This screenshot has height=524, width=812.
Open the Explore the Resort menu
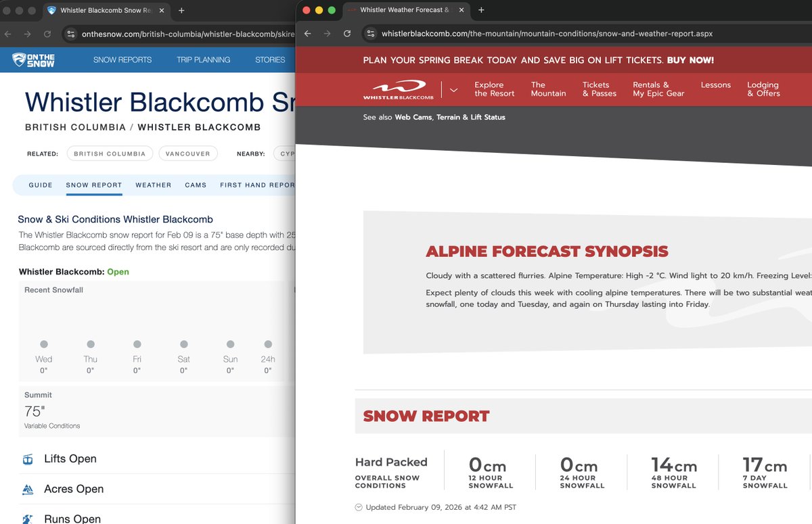[494, 89]
